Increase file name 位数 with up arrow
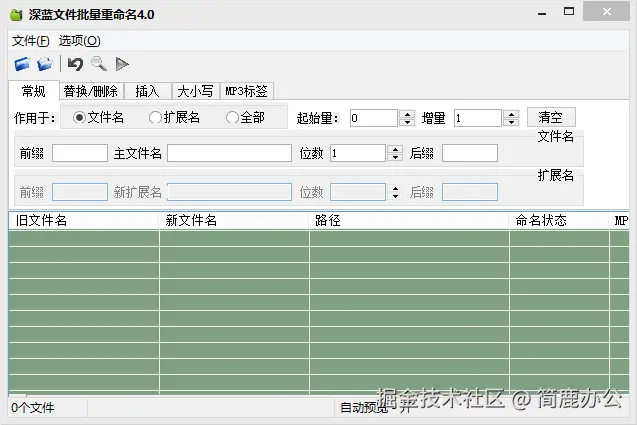Screen dimensions: 637x425 pyautogui.click(x=395, y=149)
